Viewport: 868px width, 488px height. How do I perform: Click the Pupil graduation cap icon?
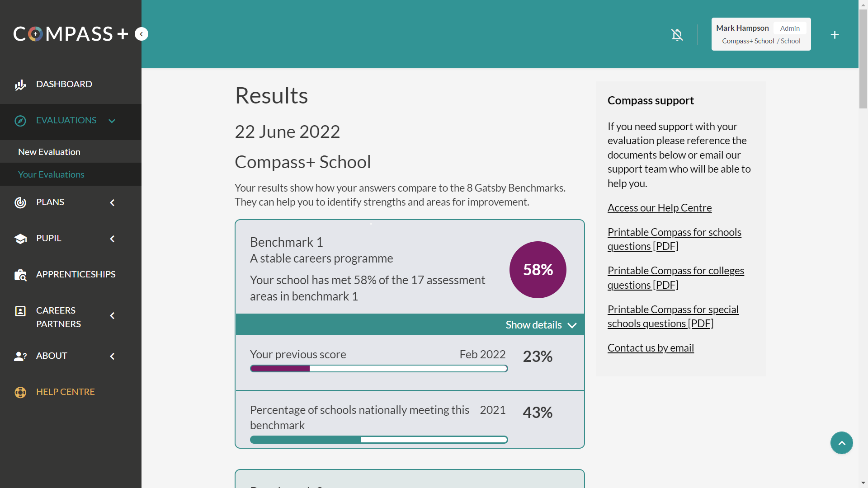tap(20, 239)
